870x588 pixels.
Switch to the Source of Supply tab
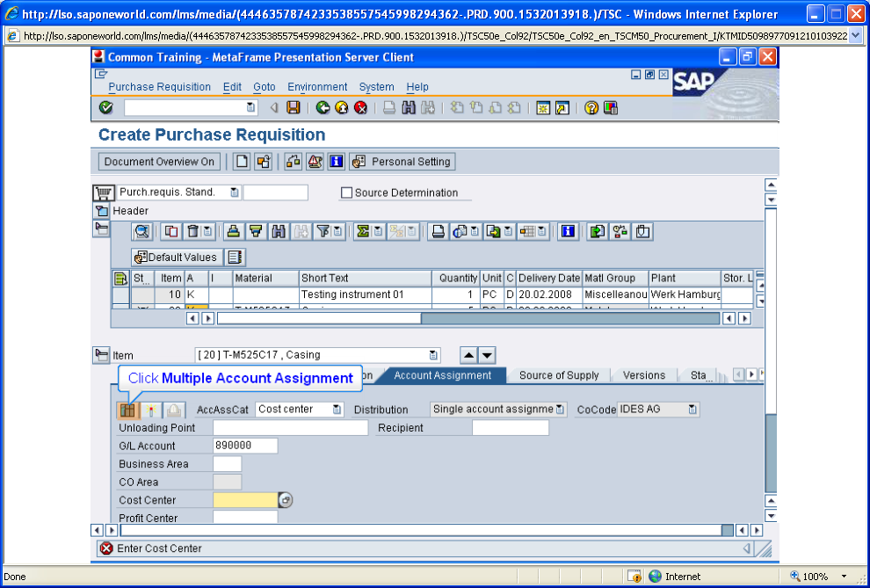pos(559,375)
